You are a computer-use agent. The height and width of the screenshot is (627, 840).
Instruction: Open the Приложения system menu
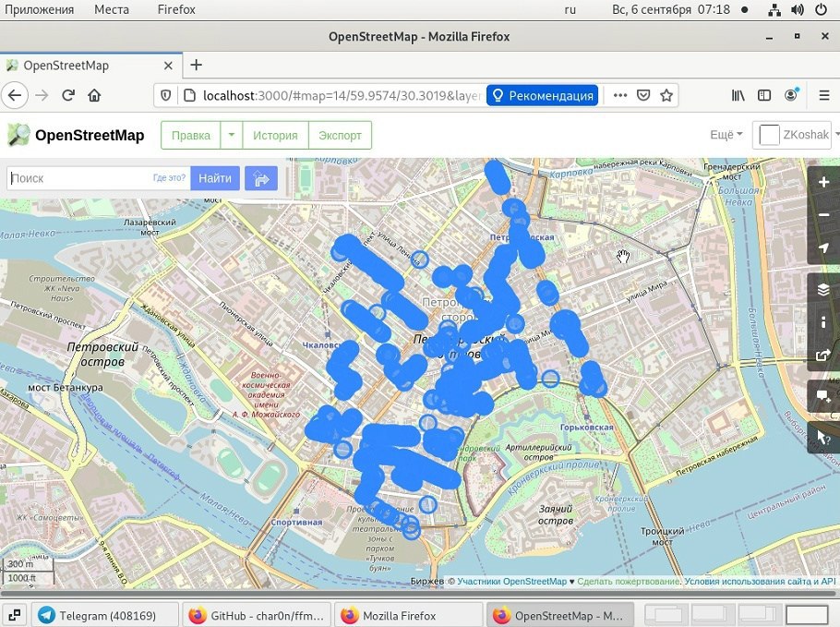[40, 9]
